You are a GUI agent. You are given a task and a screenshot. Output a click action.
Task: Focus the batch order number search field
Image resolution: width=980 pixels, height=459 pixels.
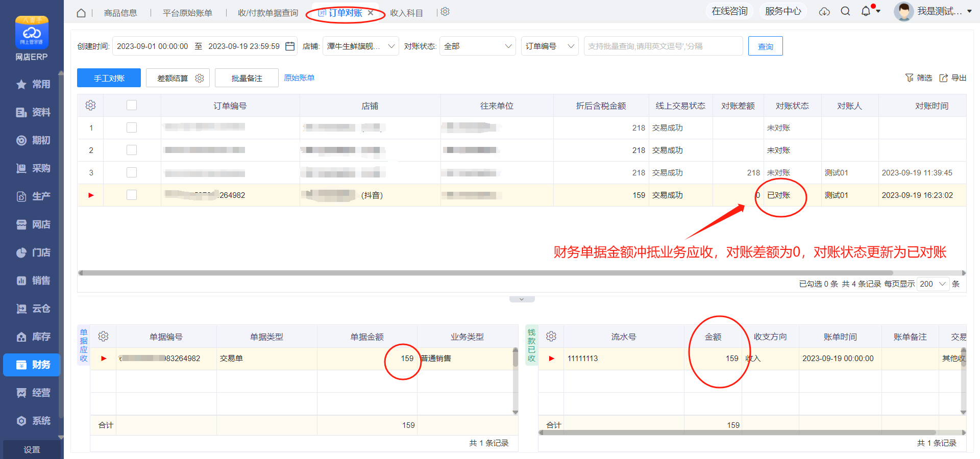[x=663, y=46]
